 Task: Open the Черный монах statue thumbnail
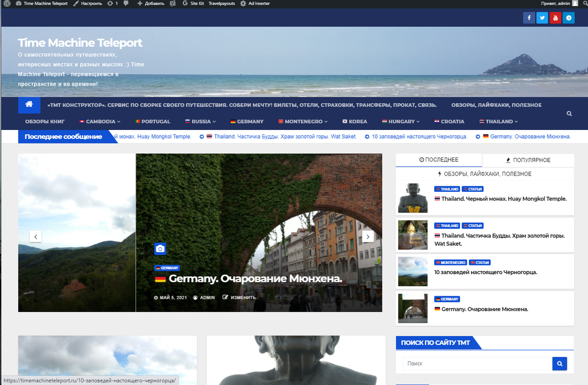[413, 198]
